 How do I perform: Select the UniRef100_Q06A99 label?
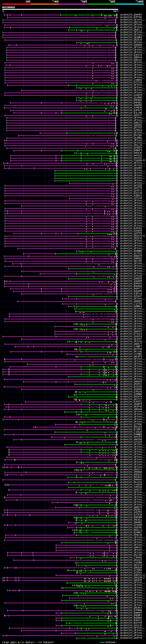point(131,281)
